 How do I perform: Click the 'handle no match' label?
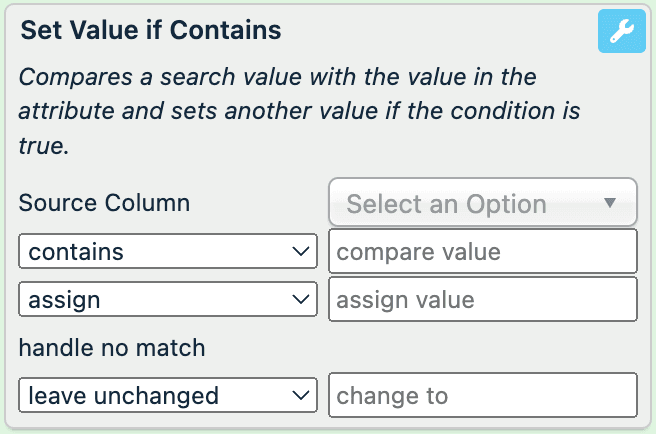point(112,348)
